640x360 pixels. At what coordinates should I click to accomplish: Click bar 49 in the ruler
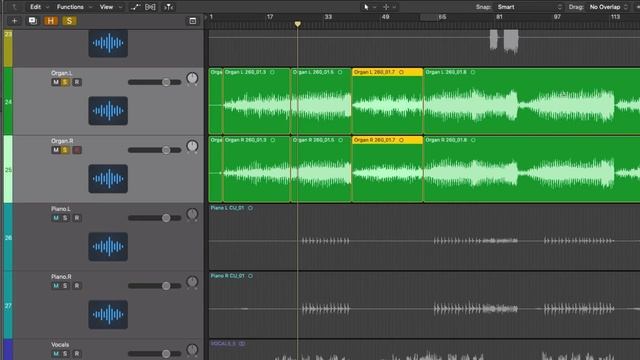click(385, 17)
